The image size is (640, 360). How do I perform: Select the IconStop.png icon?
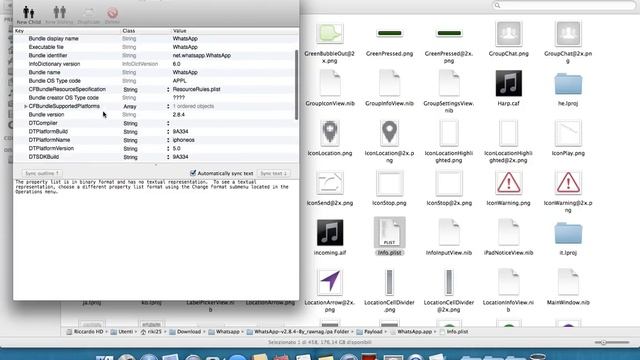(389, 183)
